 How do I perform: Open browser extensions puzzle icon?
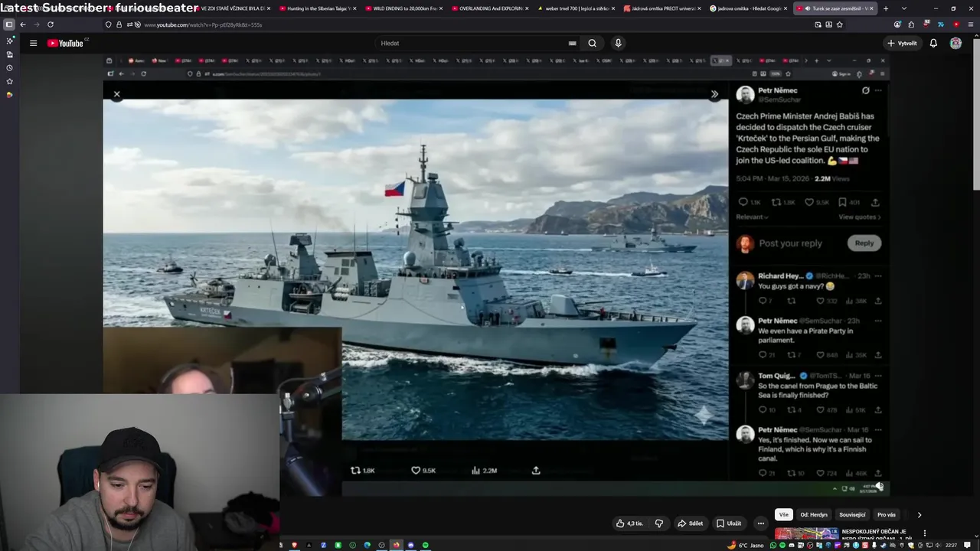[911, 24]
